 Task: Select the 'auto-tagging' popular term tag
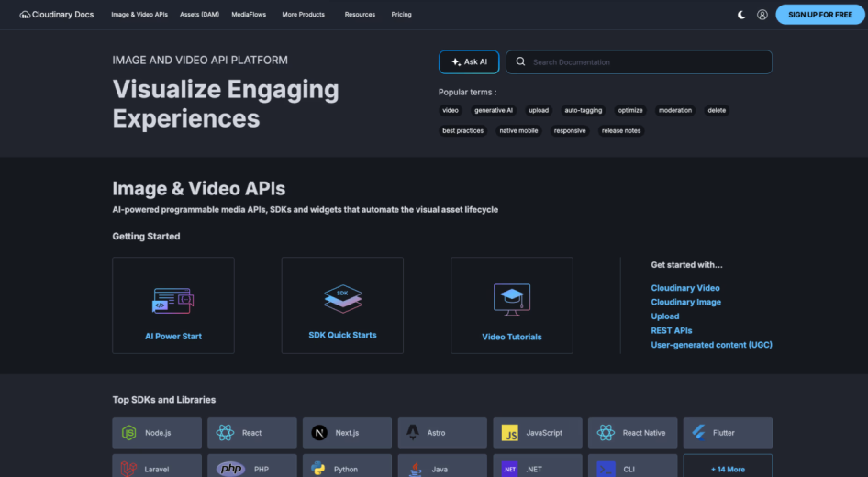tap(583, 110)
